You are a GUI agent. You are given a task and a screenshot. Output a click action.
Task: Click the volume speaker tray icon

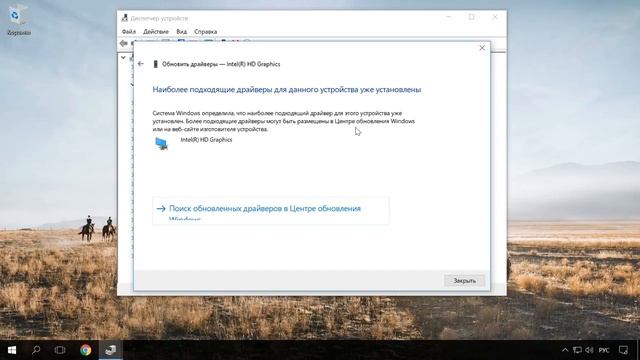tap(589, 350)
